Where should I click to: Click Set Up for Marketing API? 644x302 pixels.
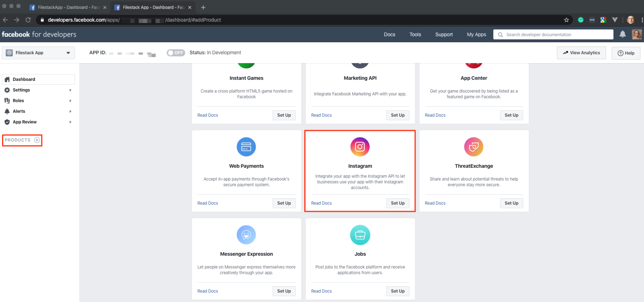coord(398,115)
